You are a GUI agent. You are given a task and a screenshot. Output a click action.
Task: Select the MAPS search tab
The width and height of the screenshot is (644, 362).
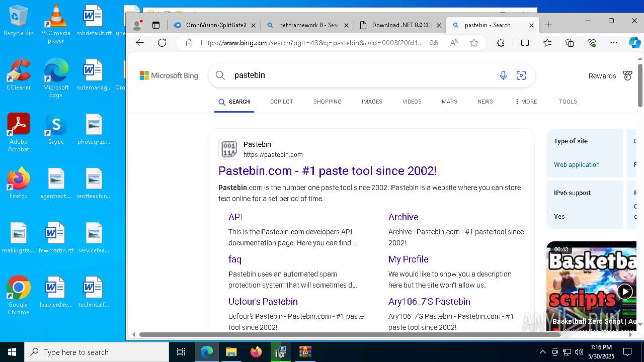click(x=449, y=102)
